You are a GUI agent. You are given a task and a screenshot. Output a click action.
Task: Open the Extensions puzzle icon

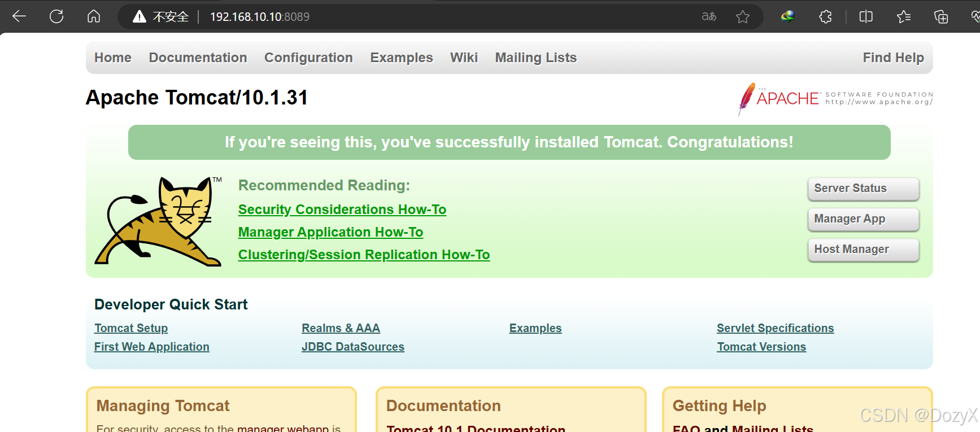825,16
